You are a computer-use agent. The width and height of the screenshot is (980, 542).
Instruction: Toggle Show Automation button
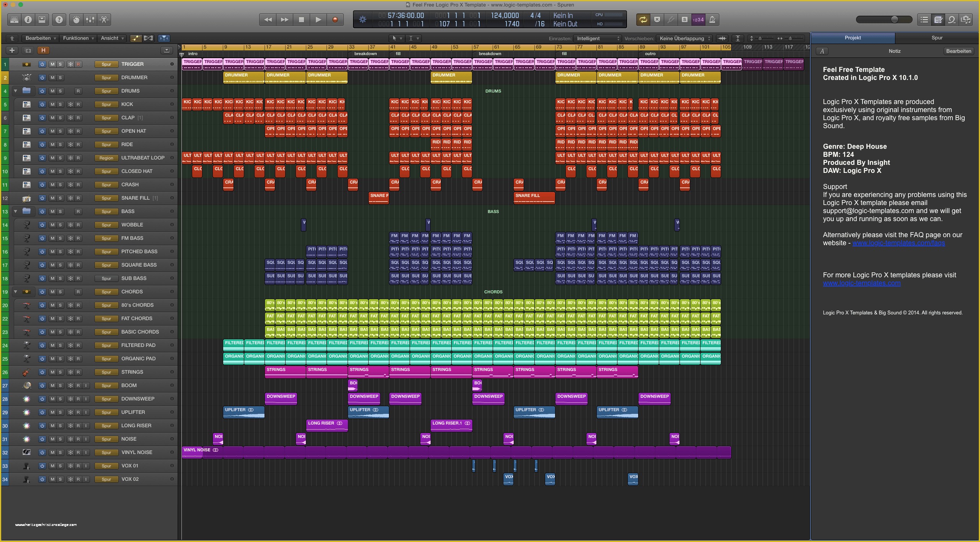point(136,38)
